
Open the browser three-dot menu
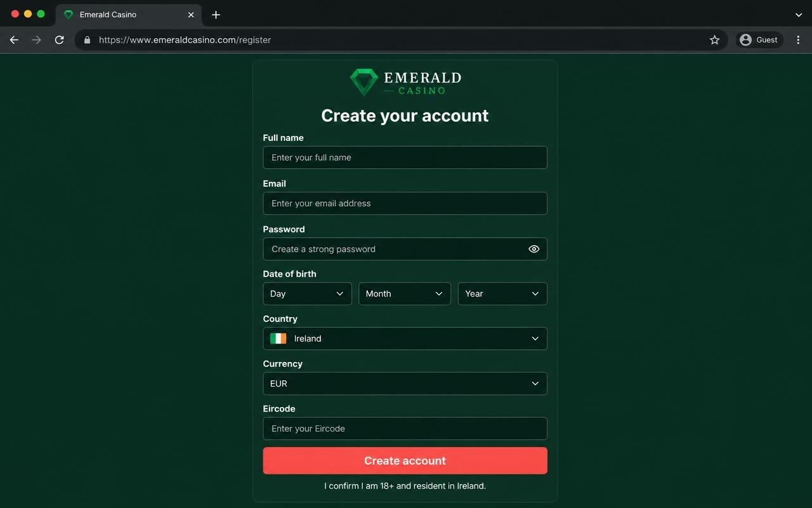(798, 40)
